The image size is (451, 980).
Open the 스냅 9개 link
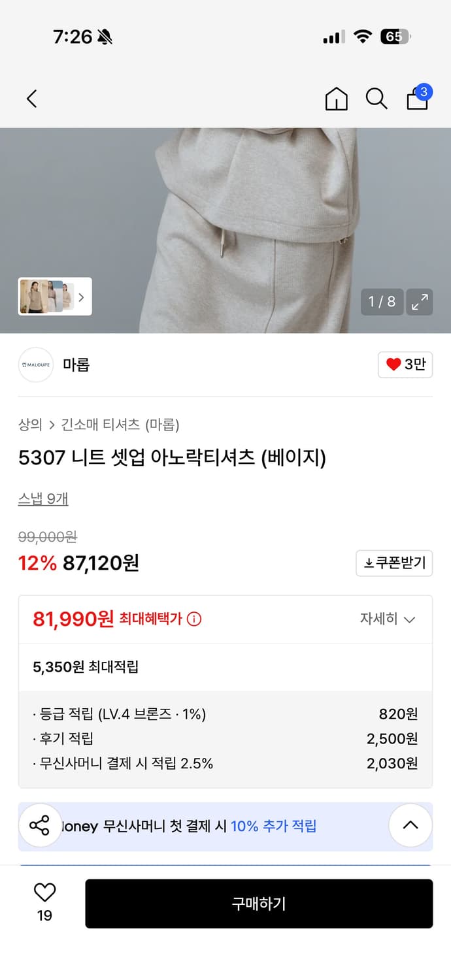(43, 498)
